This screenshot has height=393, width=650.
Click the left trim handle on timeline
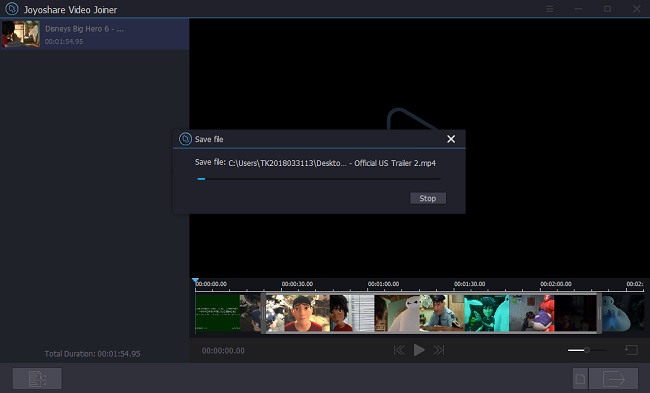coord(263,313)
